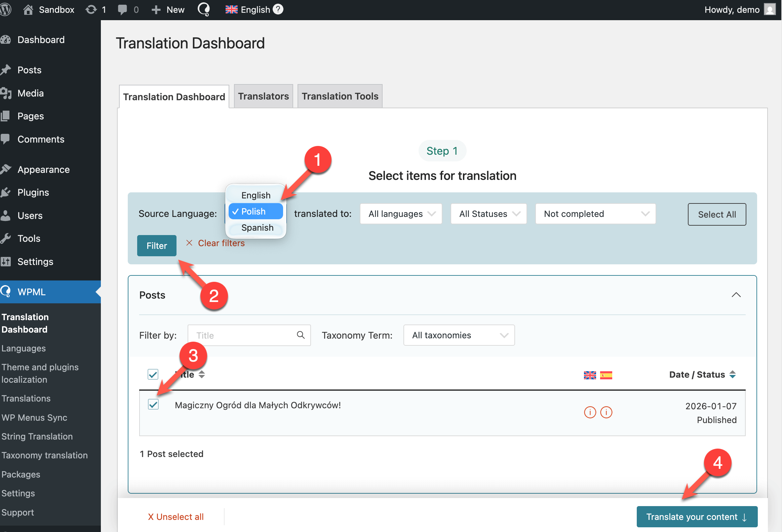782x532 pixels.
Task: Open the All taxonomies dropdown
Action: click(459, 335)
